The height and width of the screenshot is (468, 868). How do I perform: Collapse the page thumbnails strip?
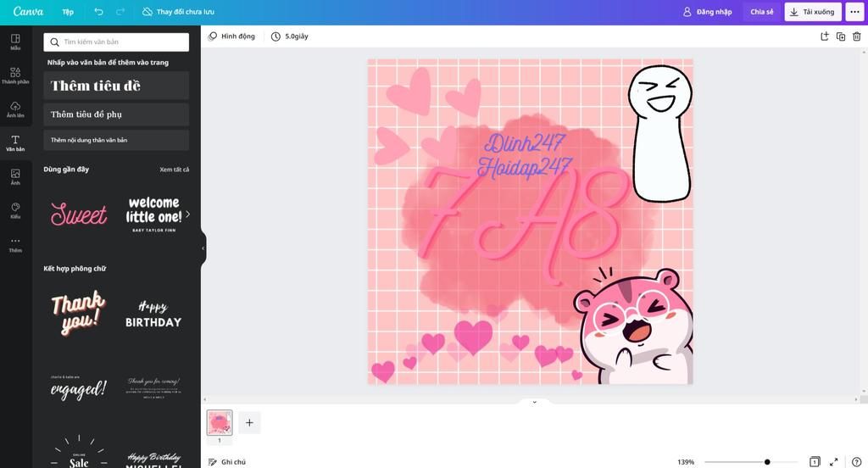tap(534, 402)
